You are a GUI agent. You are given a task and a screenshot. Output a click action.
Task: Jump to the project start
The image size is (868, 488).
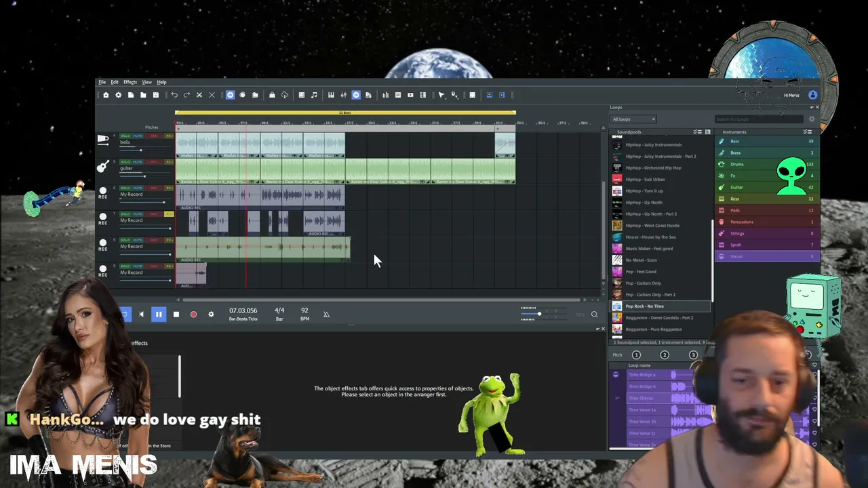[x=141, y=314]
